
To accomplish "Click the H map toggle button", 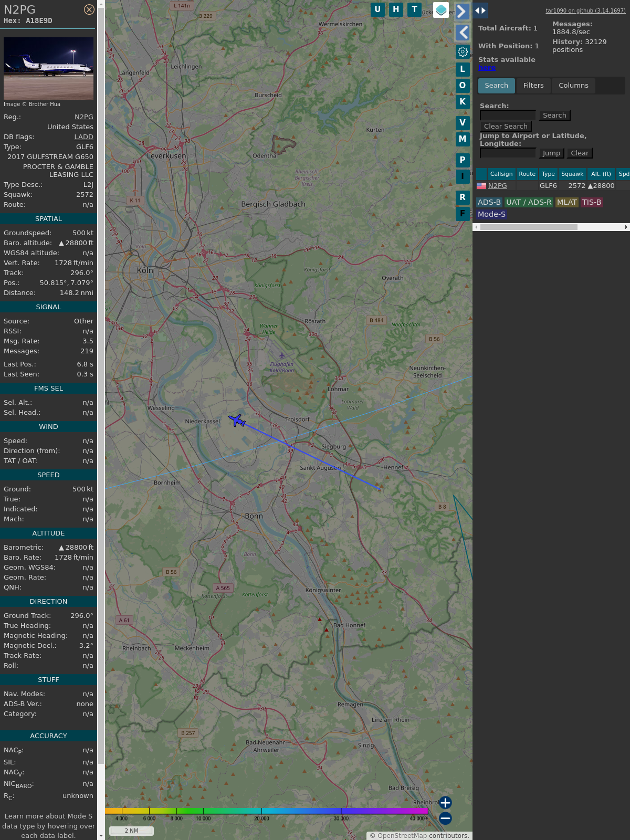I will [396, 9].
